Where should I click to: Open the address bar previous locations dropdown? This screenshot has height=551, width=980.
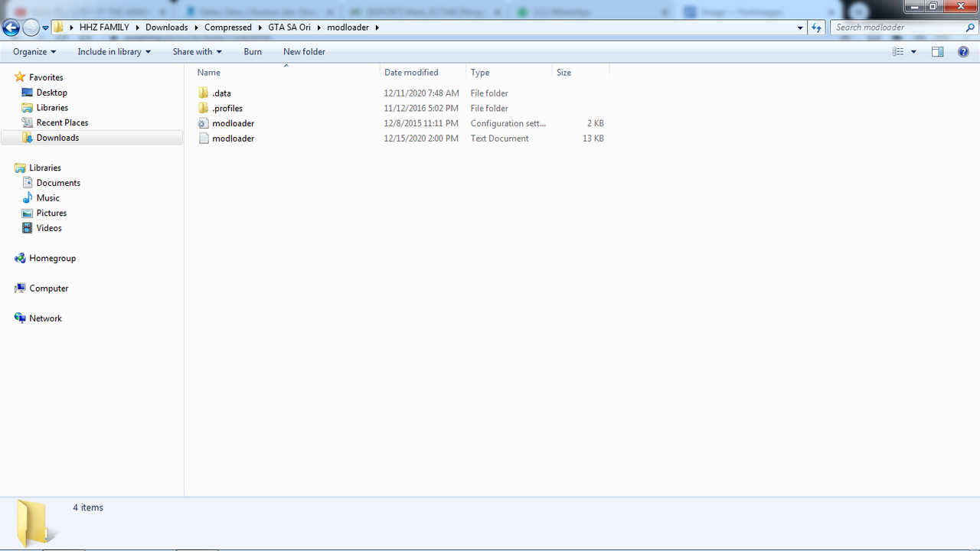[x=800, y=28]
